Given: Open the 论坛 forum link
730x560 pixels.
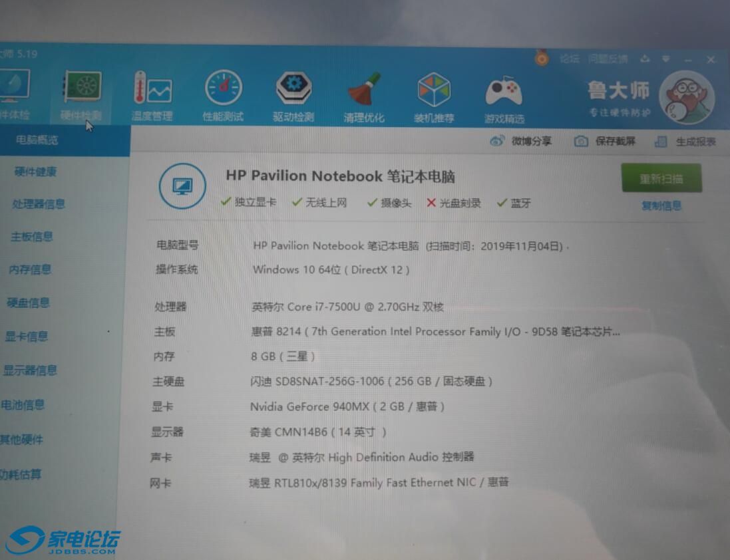Looking at the screenshot, I should (569, 59).
